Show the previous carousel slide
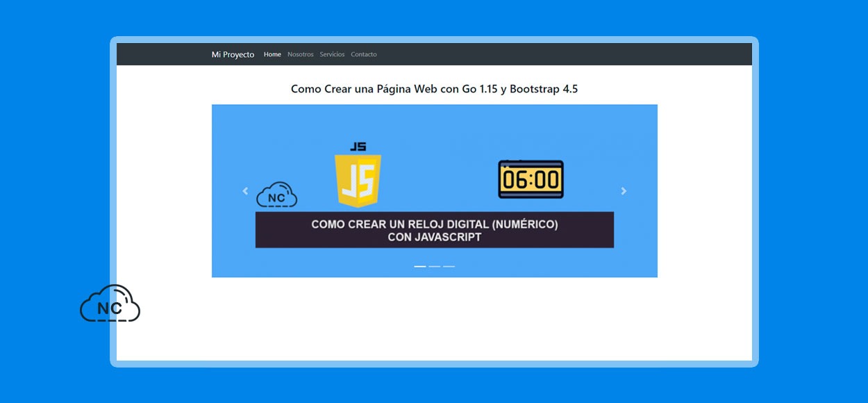The image size is (868, 403). point(245,191)
